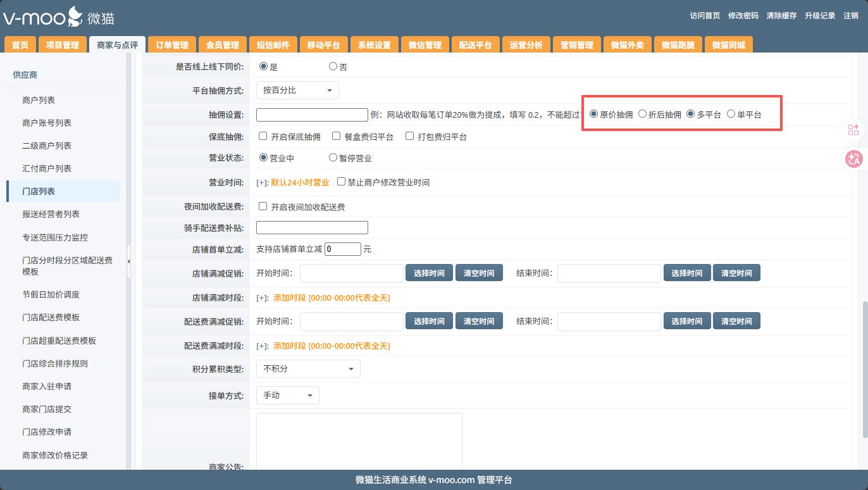The height and width of the screenshot is (490, 868).
Task: Click the 抽佣设置 input field
Action: point(312,115)
